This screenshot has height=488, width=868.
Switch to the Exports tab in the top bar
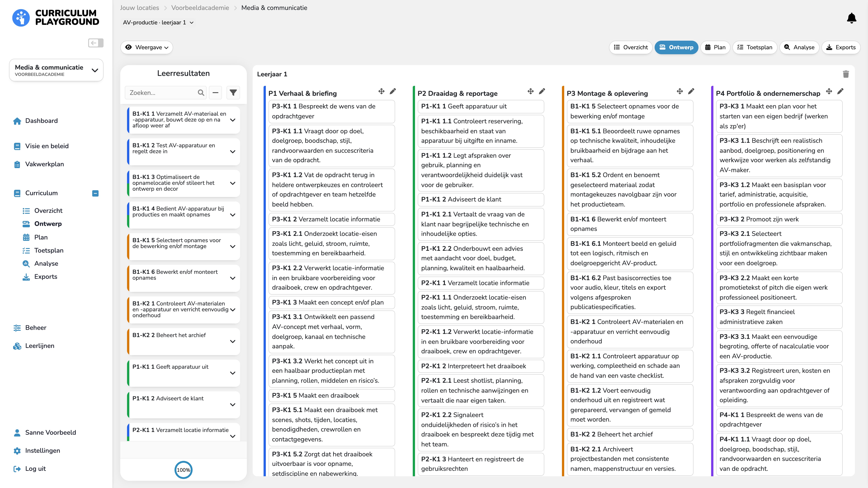841,47
